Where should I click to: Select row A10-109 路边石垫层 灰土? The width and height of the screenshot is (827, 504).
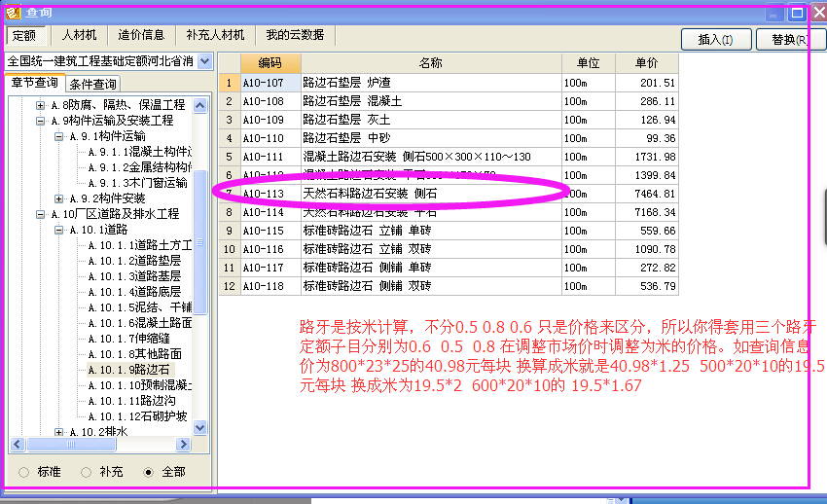(x=449, y=120)
